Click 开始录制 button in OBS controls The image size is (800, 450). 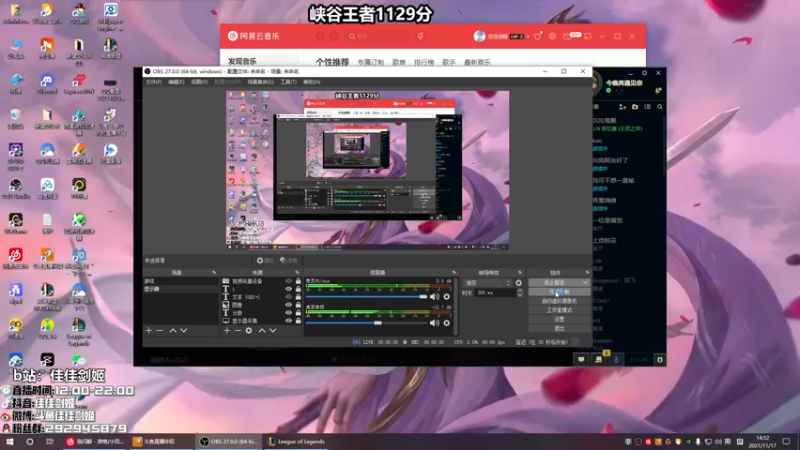[559, 292]
